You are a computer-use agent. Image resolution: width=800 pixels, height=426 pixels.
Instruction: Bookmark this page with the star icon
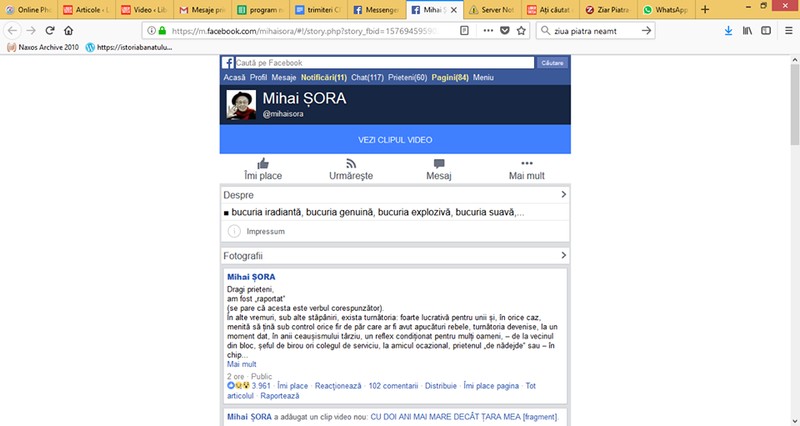point(521,31)
